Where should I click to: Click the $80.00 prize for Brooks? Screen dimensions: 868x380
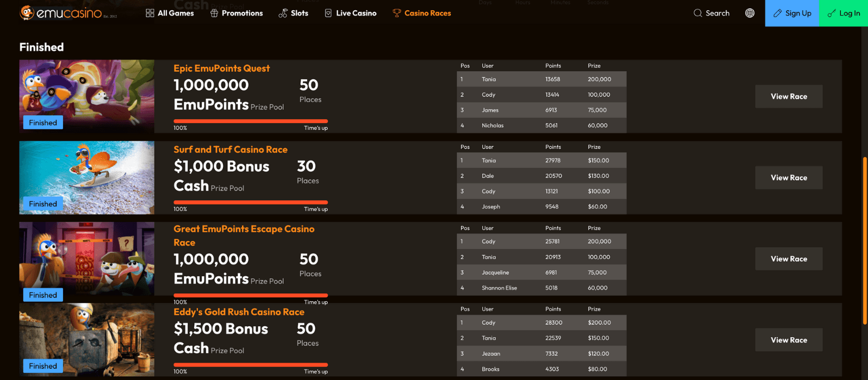(x=597, y=369)
